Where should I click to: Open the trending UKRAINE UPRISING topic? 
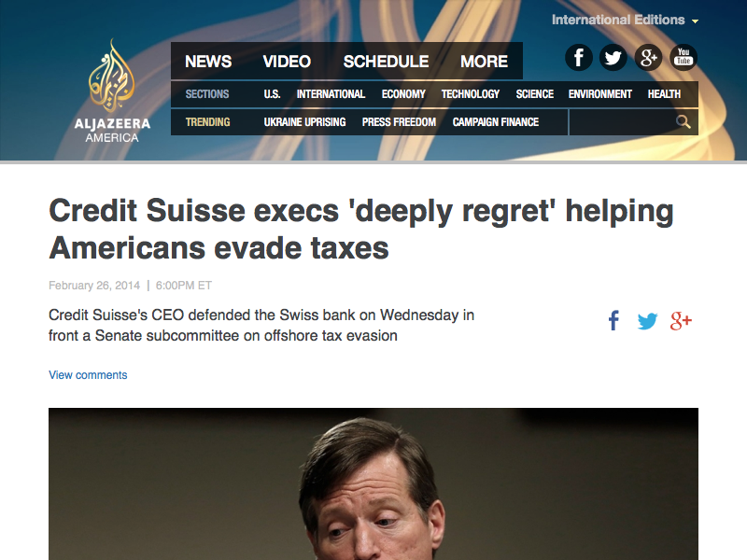305,122
